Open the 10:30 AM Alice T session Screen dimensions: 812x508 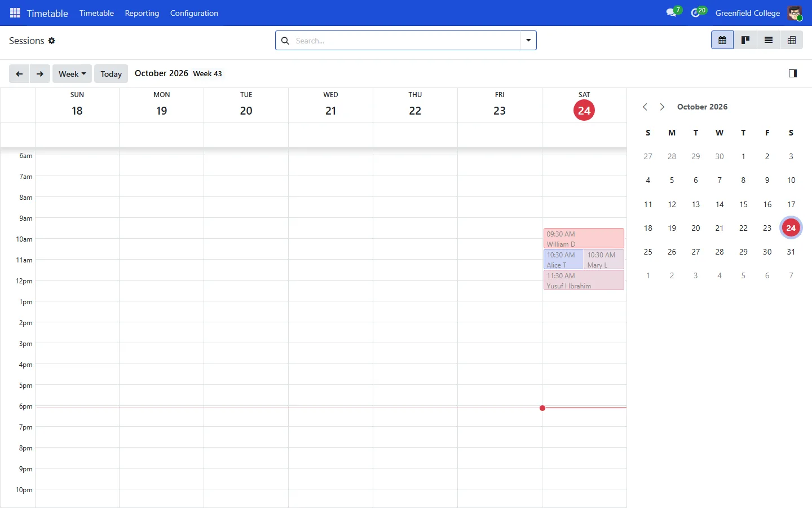563,260
